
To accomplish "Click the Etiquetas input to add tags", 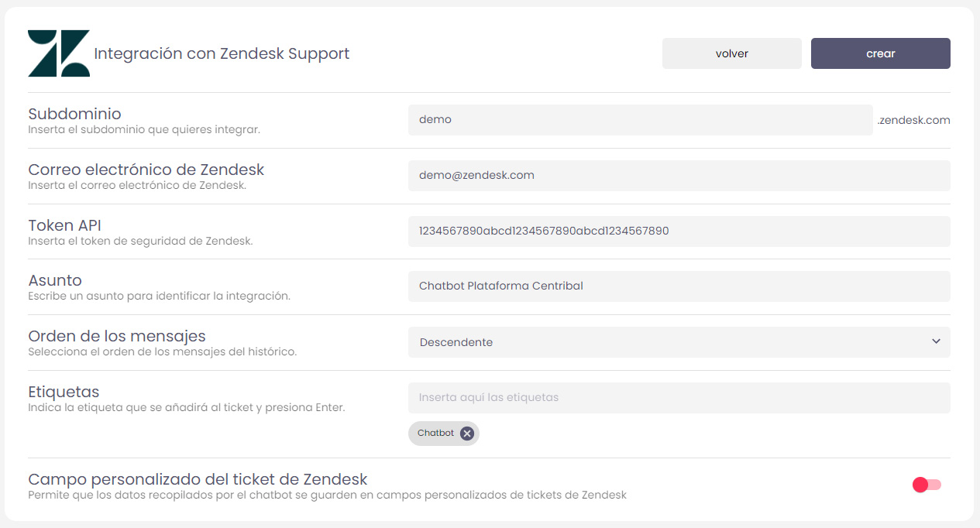I will tap(679, 398).
